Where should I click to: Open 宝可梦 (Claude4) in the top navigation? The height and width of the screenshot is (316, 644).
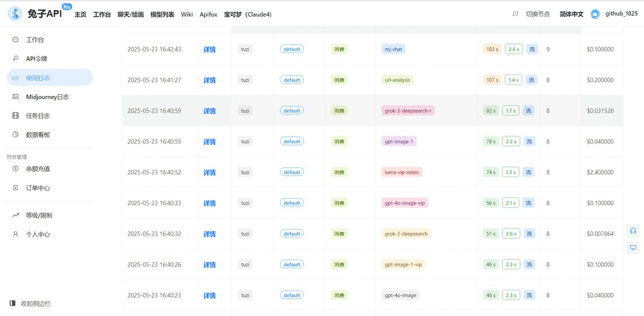(x=247, y=14)
